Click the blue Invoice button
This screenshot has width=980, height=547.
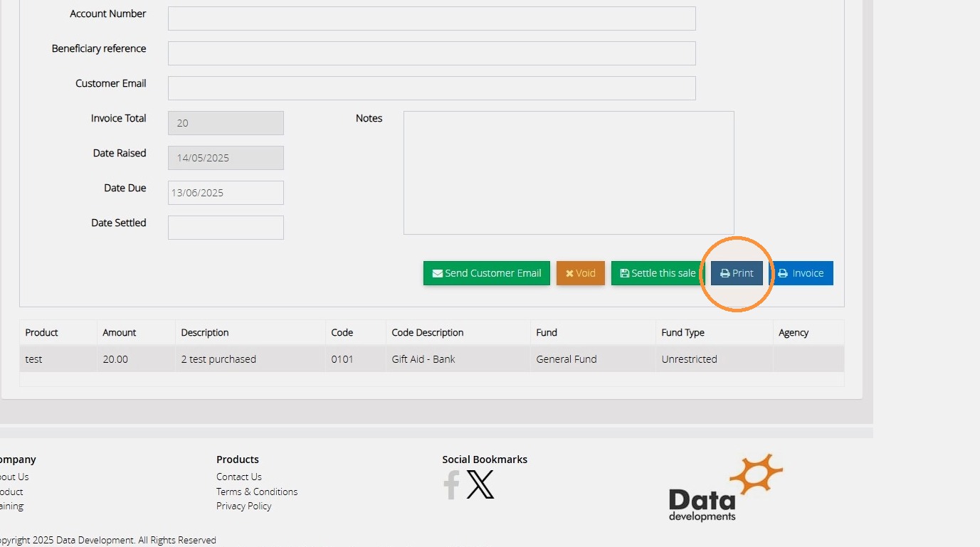[801, 273]
